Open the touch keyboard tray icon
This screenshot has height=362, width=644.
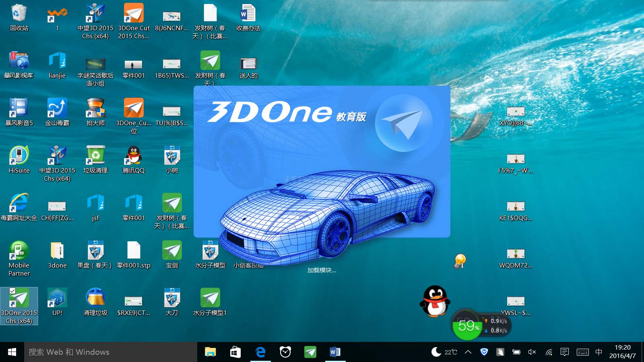pyautogui.click(x=582, y=352)
